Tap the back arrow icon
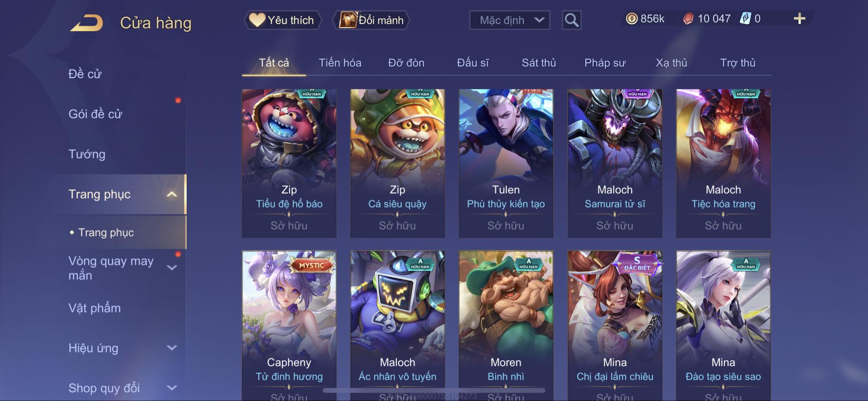 tap(87, 23)
